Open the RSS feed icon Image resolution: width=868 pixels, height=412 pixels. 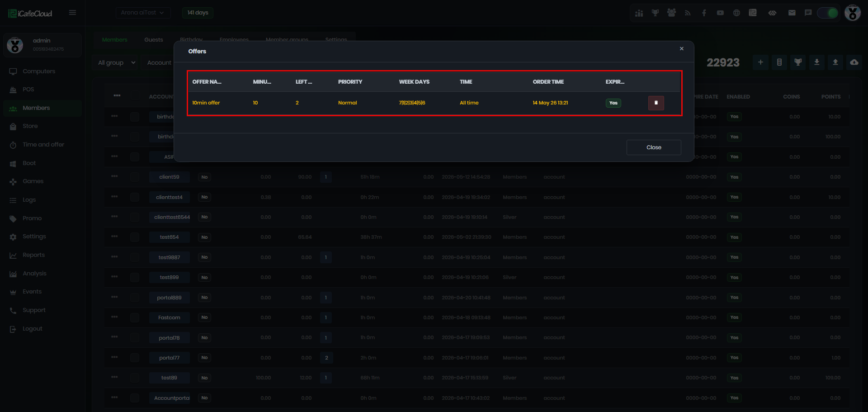click(x=688, y=13)
